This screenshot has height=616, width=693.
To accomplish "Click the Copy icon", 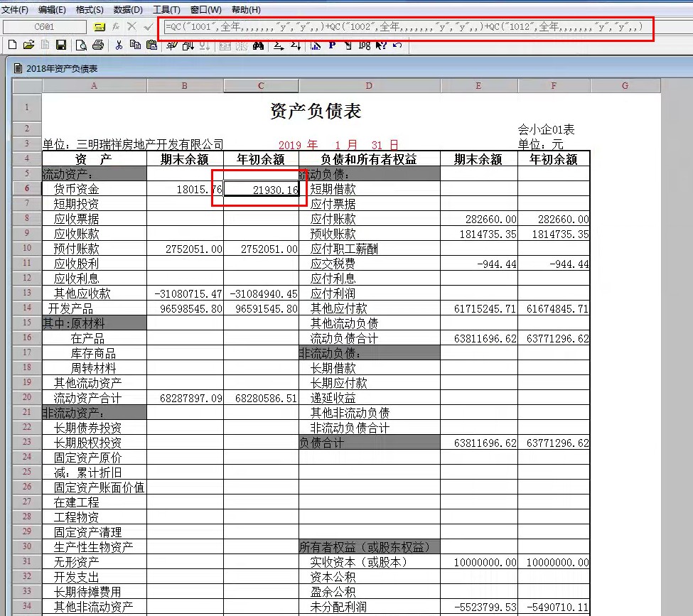I will coord(135,45).
